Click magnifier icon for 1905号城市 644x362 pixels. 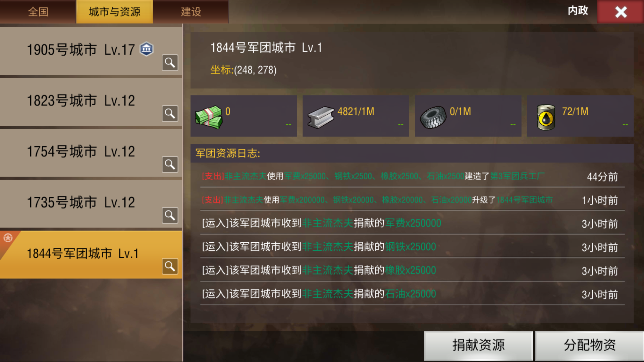click(x=170, y=63)
